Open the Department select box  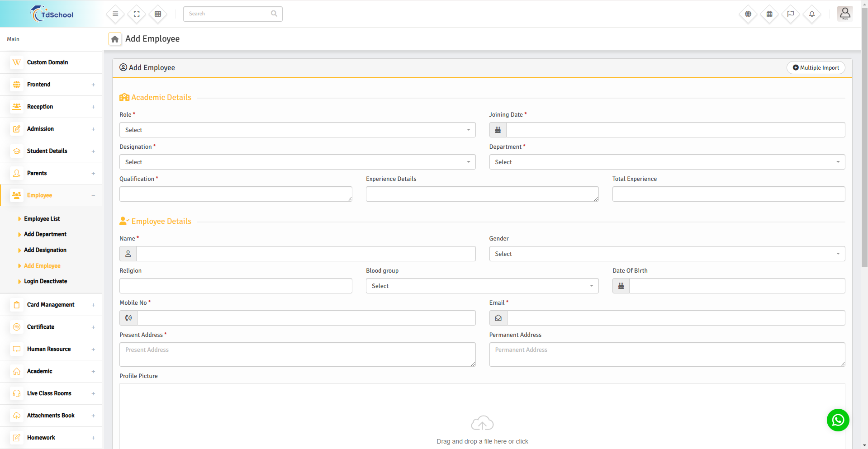point(667,162)
